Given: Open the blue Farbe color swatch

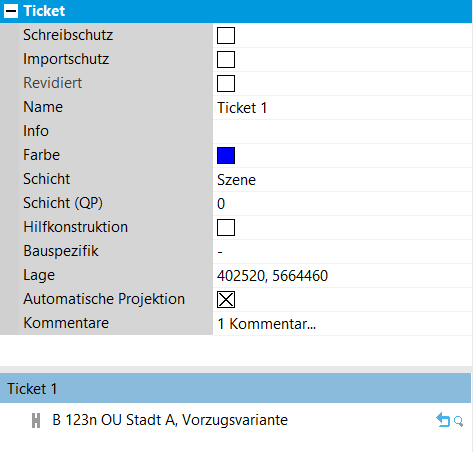Looking at the screenshot, I should (226, 155).
